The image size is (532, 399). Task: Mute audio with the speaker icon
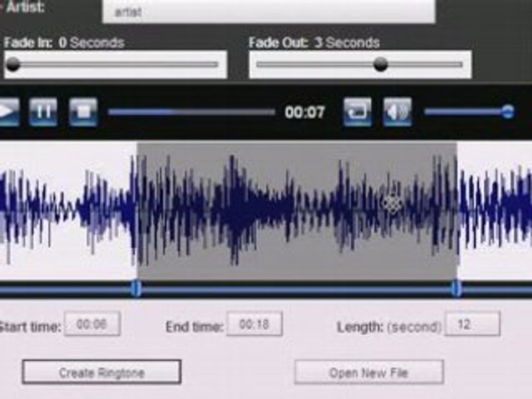tap(397, 112)
